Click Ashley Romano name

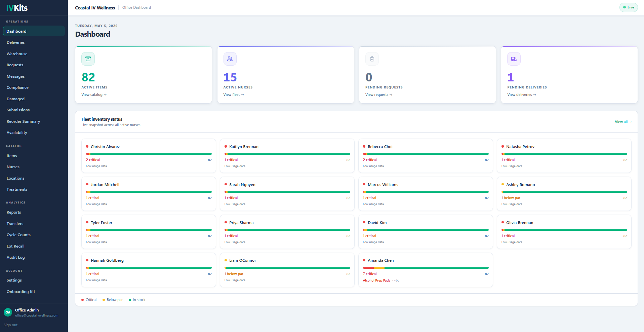coord(521,185)
